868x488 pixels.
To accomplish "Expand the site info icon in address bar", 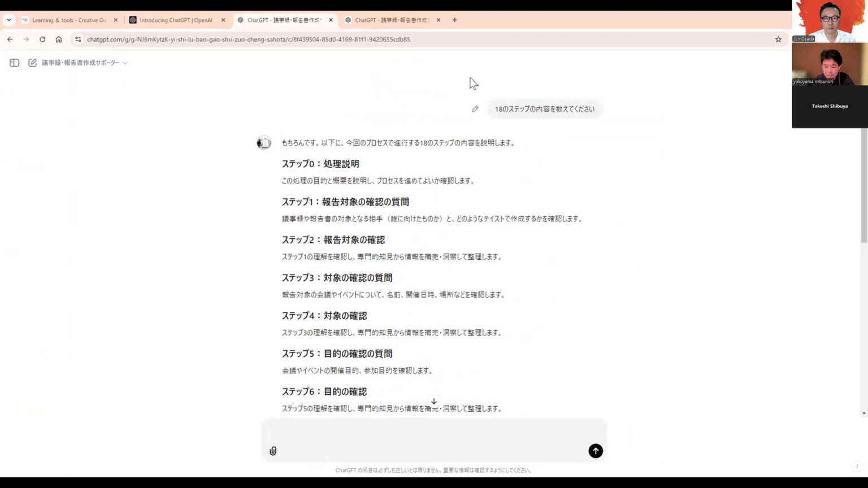I will 78,39.
